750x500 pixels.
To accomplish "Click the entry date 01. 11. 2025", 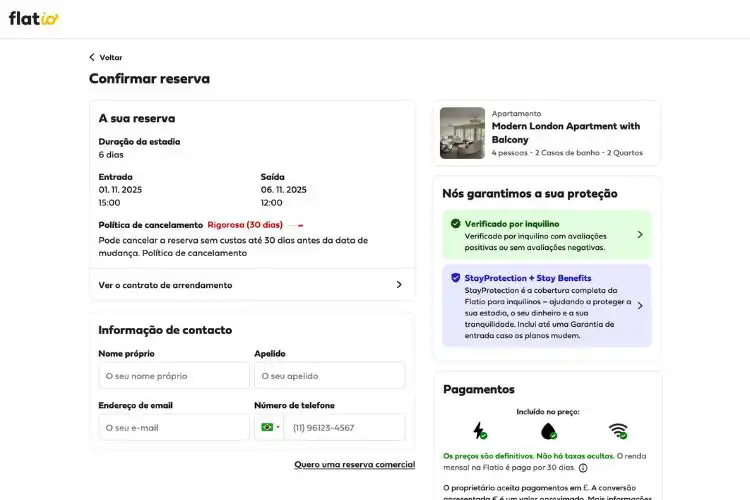I will coord(120,189).
